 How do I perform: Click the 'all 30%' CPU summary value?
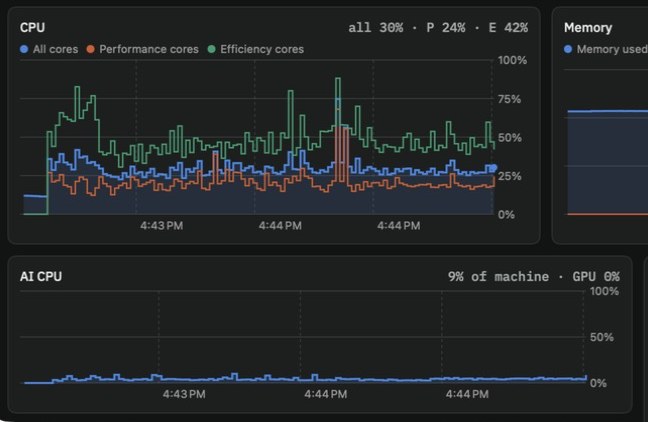[376, 28]
